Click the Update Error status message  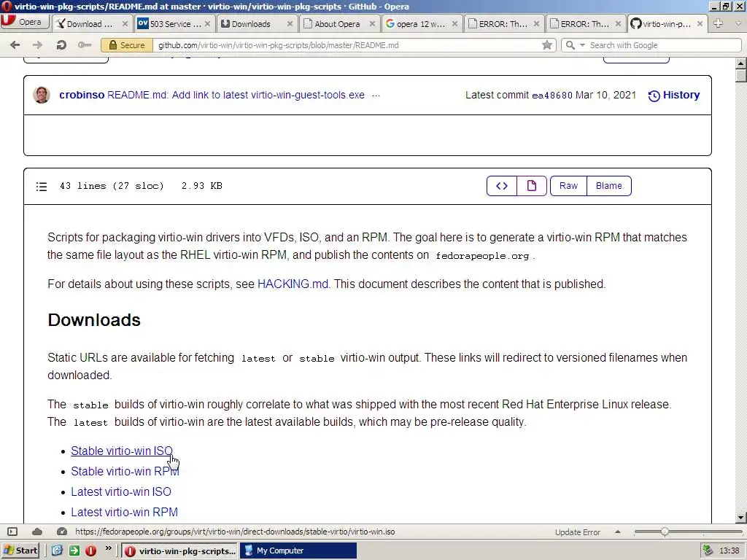pos(578,532)
